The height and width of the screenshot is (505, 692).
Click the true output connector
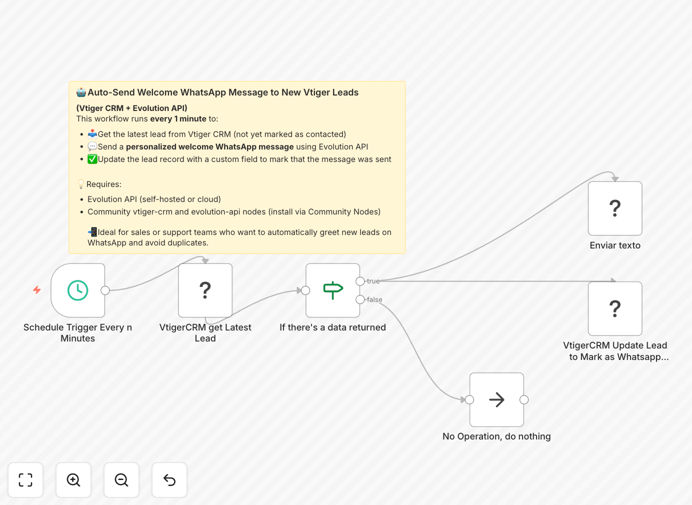(360, 281)
